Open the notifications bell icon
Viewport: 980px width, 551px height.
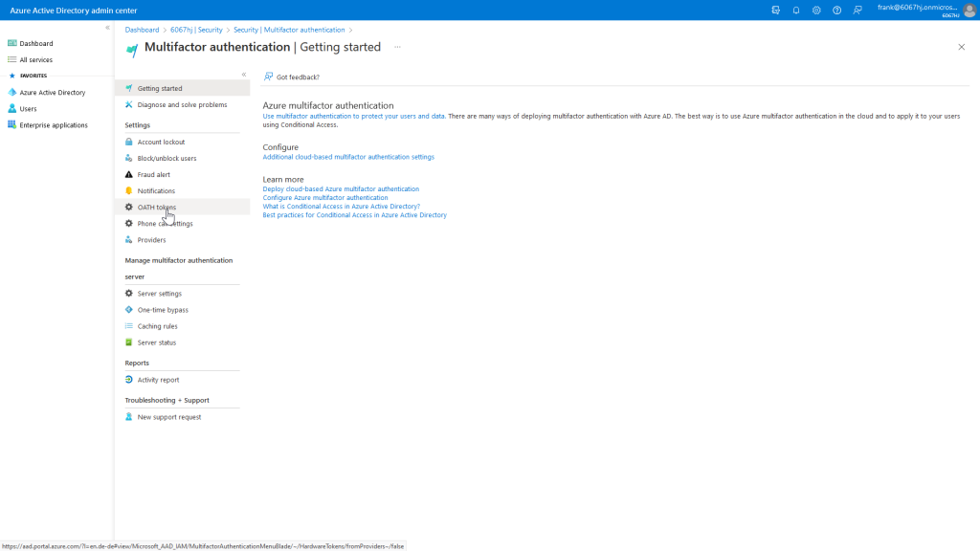coord(796,10)
